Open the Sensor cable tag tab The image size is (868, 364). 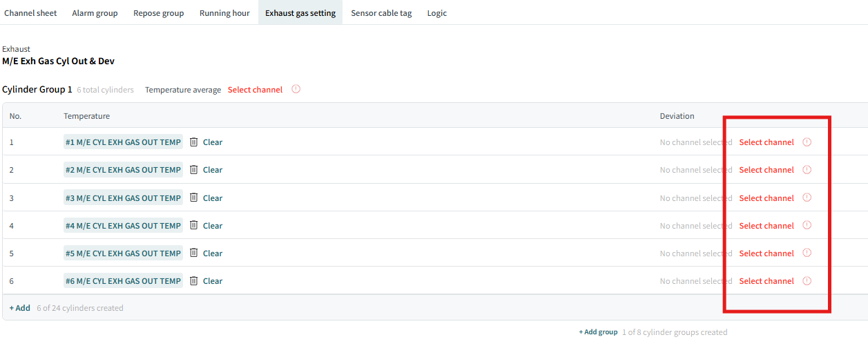click(x=381, y=13)
